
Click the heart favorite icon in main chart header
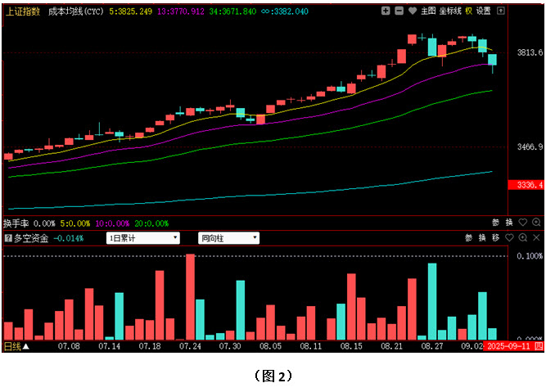[x=413, y=11]
